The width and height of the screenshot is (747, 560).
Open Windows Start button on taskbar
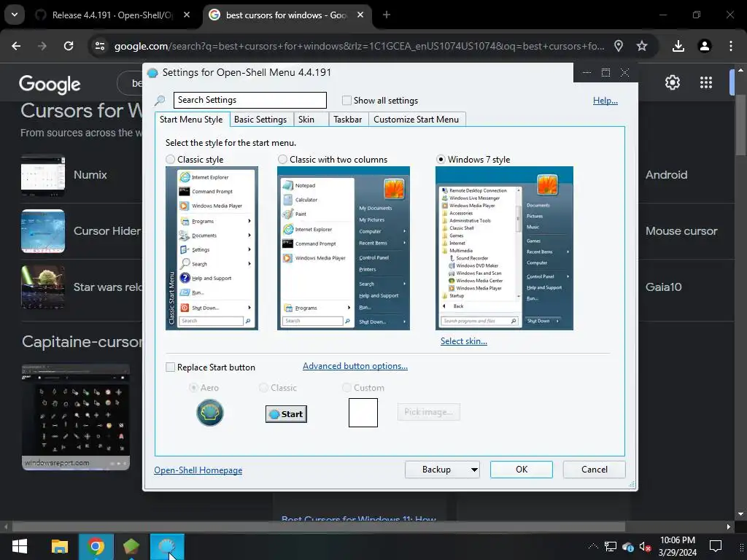click(x=20, y=546)
